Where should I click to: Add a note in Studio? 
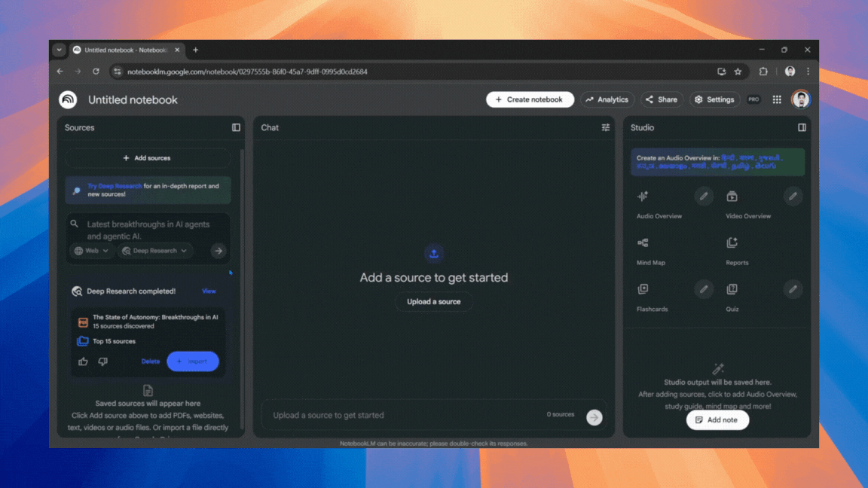coord(717,420)
